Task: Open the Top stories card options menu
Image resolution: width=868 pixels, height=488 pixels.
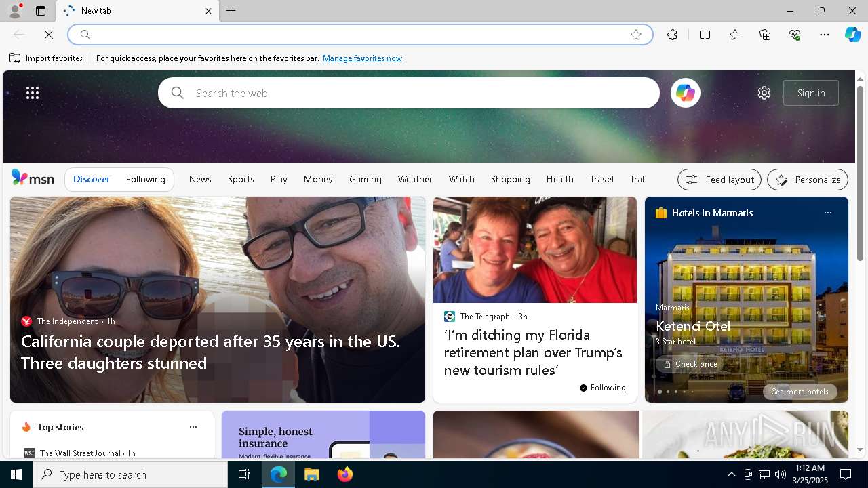Action: click(193, 427)
